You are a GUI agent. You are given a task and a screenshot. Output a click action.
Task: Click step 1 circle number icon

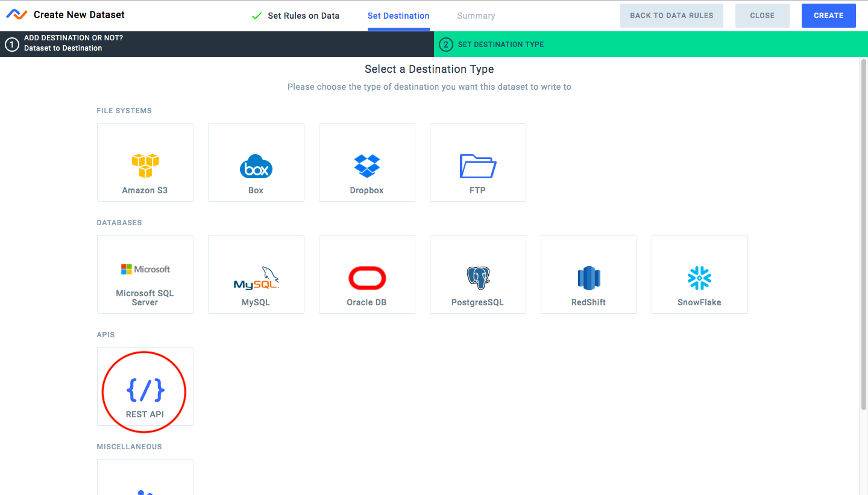coord(12,44)
